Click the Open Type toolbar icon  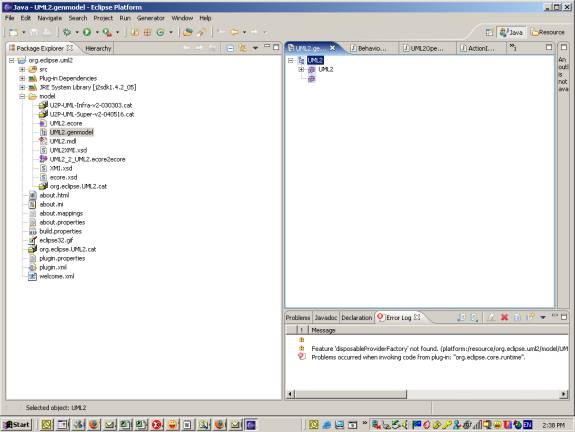(x=188, y=32)
